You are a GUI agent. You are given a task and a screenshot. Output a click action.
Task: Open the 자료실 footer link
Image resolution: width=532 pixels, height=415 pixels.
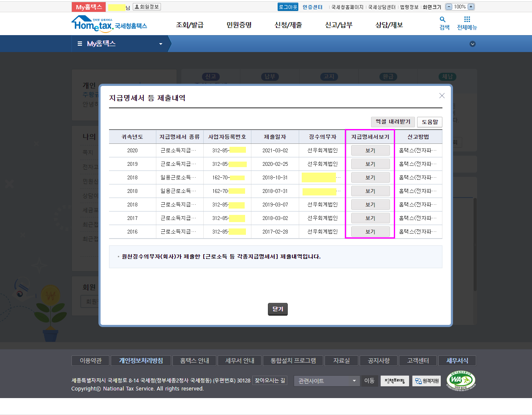[341, 361]
